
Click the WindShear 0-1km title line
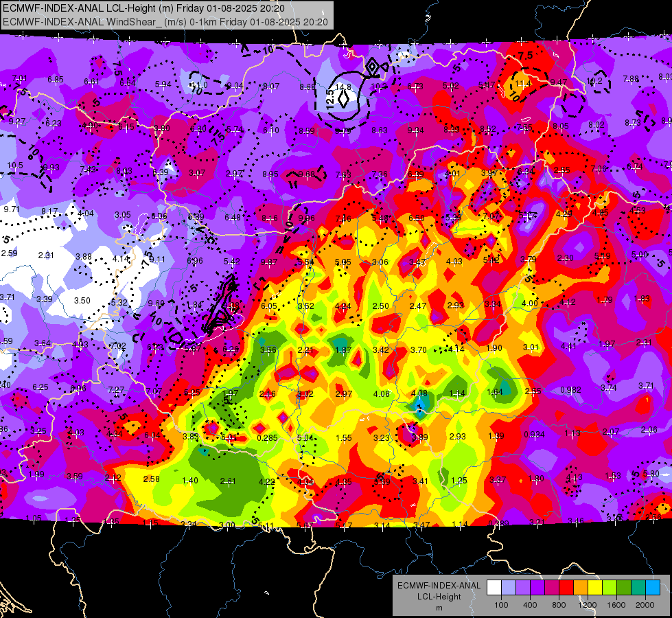pyautogui.click(x=165, y=22)
